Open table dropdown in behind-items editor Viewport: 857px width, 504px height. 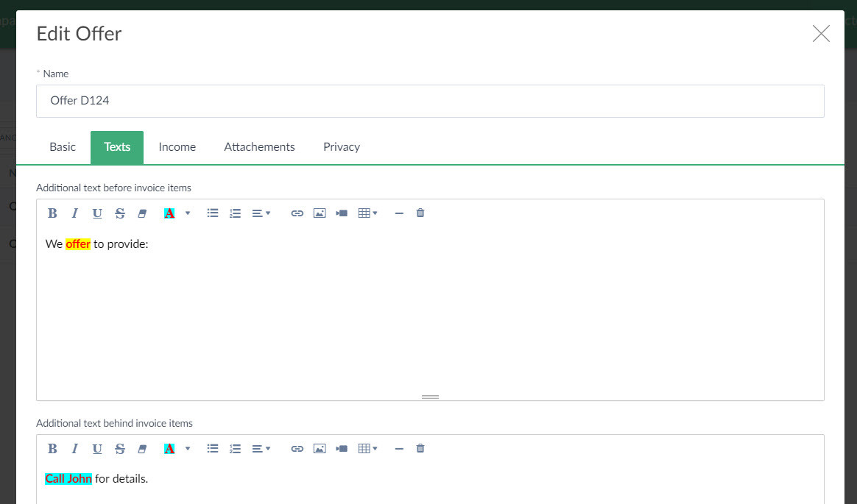tap(367, 448)
